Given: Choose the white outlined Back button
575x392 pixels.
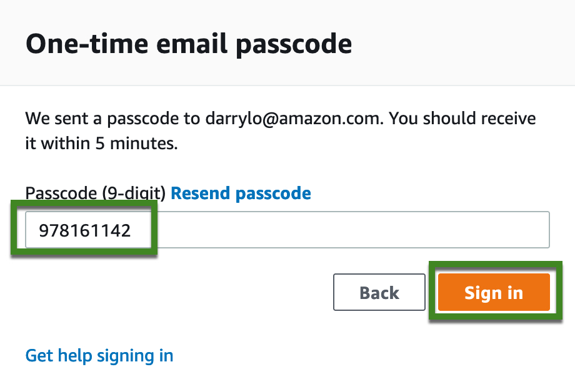Looking at the screenshot, I should pyautogui.click(x=379, y=292).
